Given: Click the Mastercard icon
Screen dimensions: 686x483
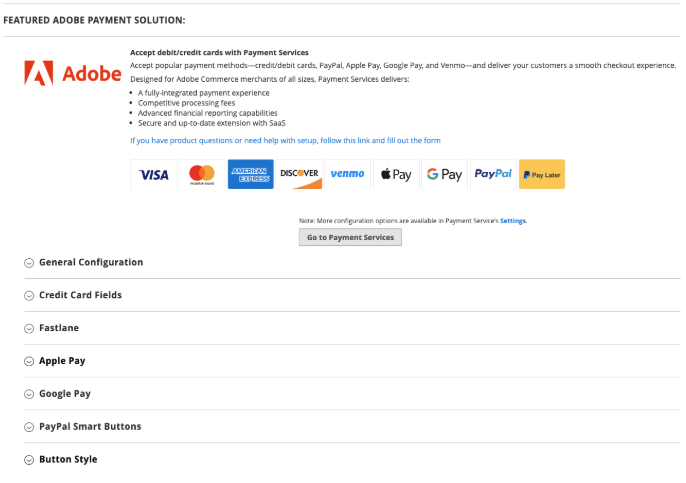Looking at the screenshot, I should tap(202, 174).
